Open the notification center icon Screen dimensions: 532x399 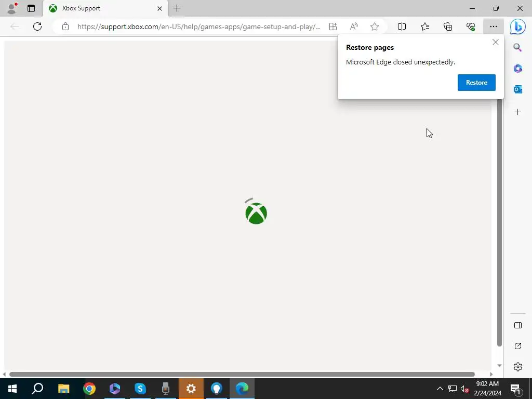[515, 389]
